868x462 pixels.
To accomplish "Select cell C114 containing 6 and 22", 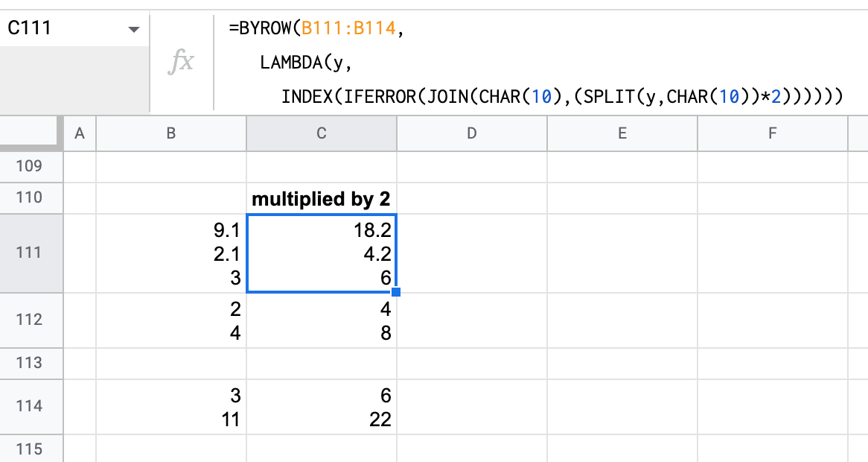I will 322,407.
